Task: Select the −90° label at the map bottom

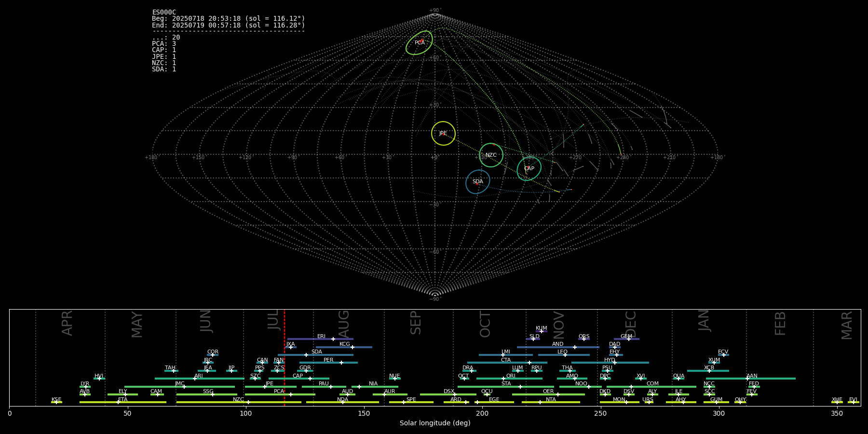Action: point(435,299)
